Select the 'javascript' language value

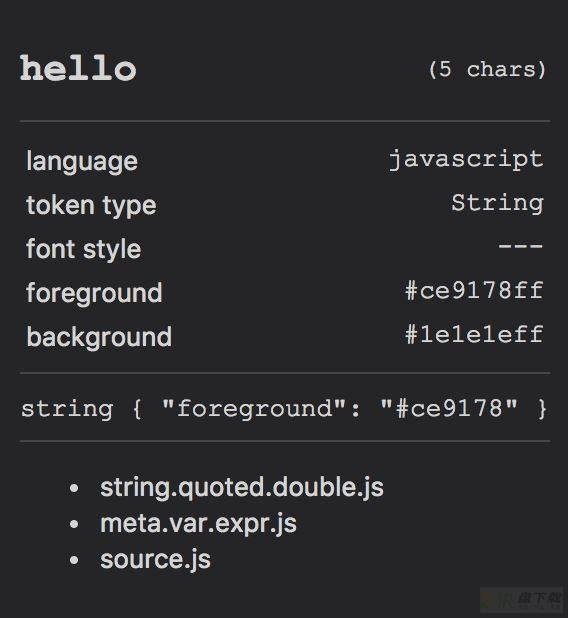tap(466, 160)
